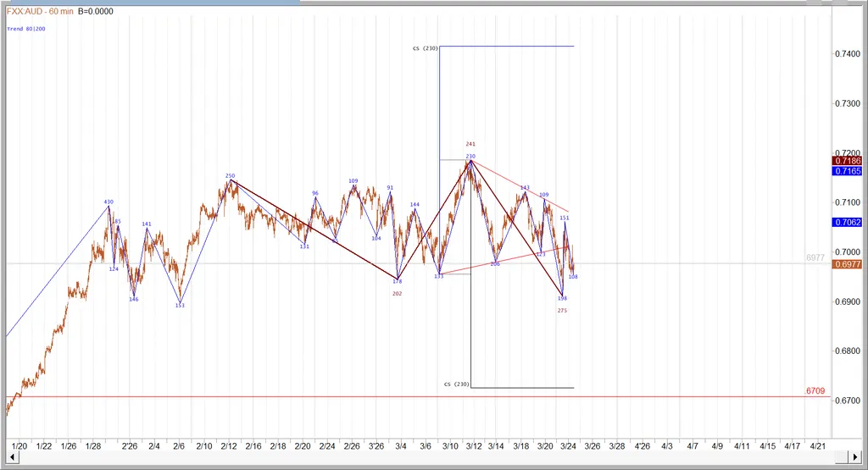
Task: Click the blue 0.7062 price marker
Action: click(848, 222)
